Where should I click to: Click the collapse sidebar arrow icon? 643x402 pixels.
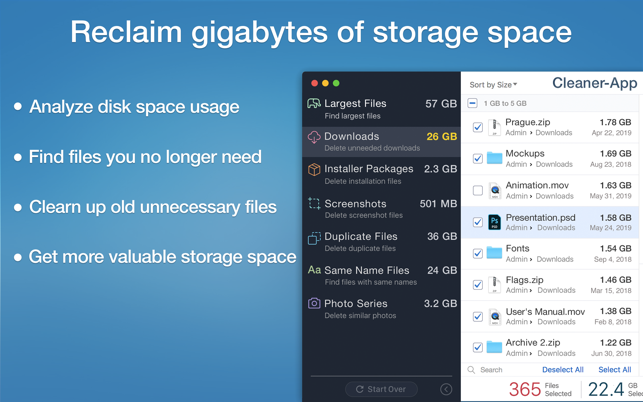(x=446, y=389)
